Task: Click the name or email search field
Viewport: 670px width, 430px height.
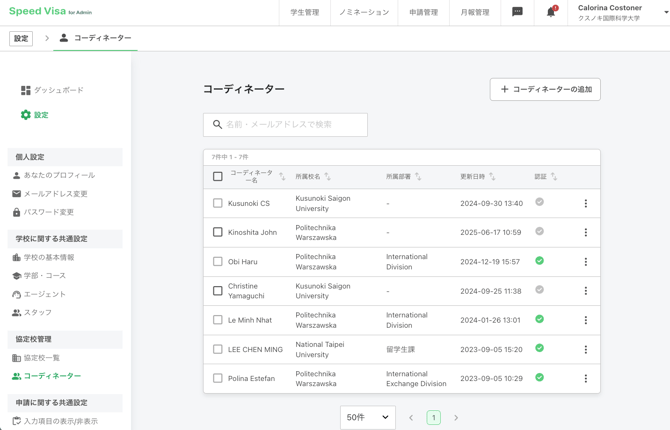Action: [285, 125]
